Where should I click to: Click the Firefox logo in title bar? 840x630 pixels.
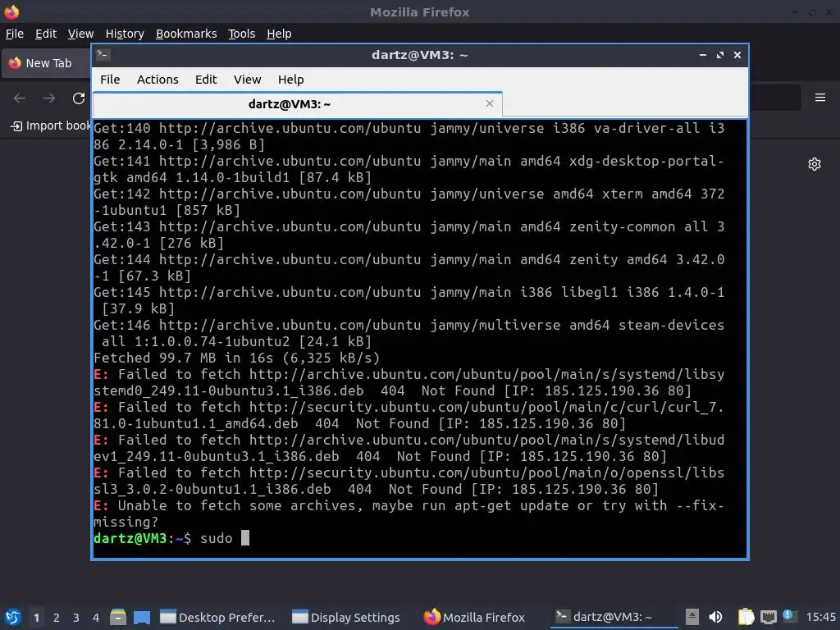pyautogui.click(x=11, y=11)
